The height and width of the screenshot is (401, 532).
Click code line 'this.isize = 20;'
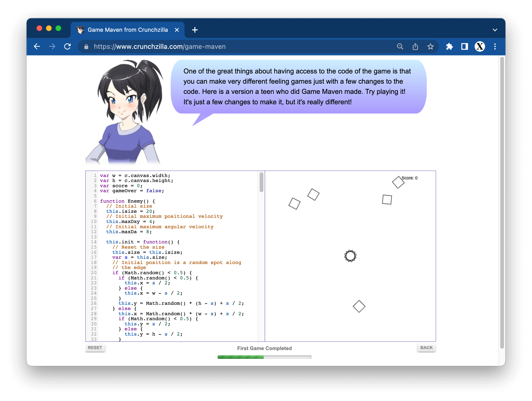(x=131, y=211)
